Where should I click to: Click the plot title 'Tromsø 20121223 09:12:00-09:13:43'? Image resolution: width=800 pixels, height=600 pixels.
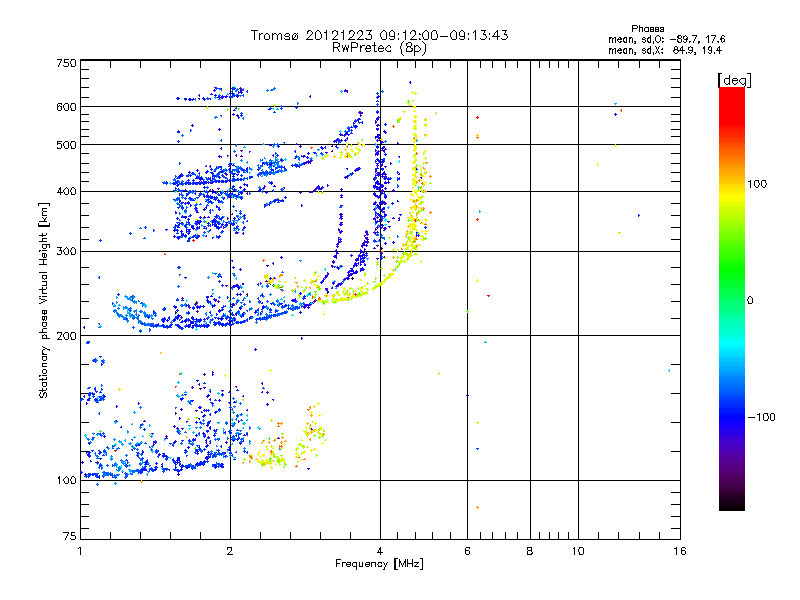[379, 35]
